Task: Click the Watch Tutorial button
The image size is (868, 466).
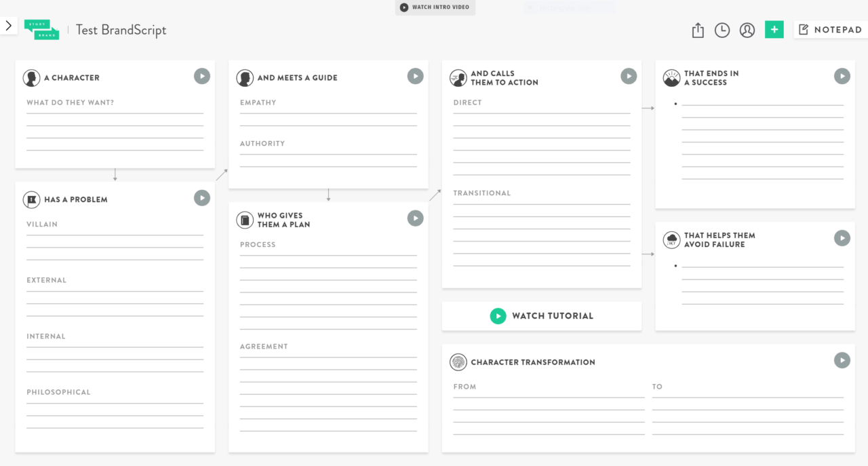Action: (541, 315)
